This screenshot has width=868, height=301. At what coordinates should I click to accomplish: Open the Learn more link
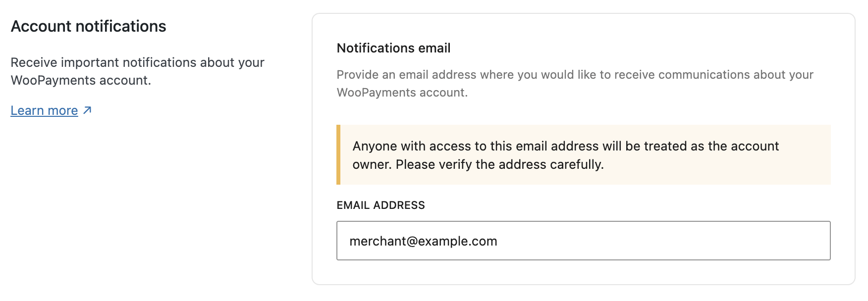pos(44,110)
